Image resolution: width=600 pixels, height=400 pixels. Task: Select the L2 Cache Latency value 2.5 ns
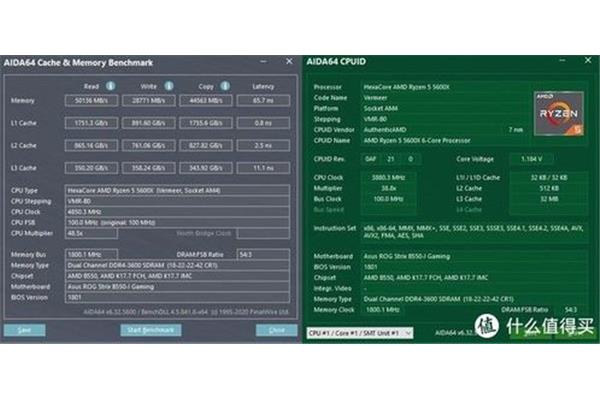263,145
